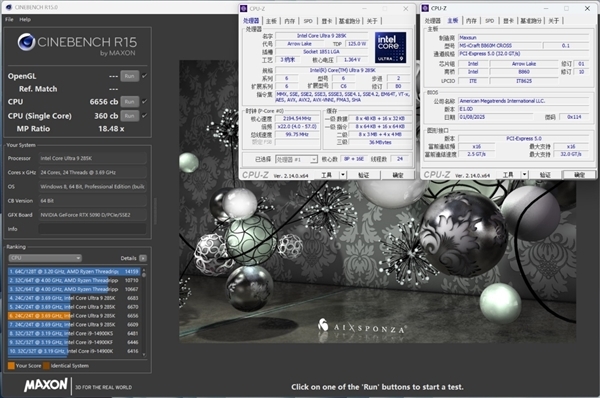This screenshot has height=398, width=600.
Task: Run the CPU benchmark test
Action: (x=129, y=101)
